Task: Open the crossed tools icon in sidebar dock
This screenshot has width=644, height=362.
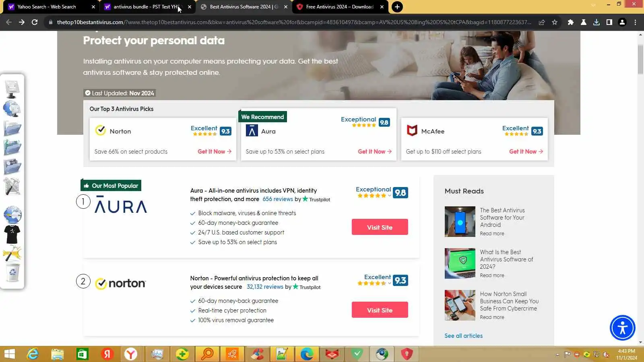Action: coord(12,186)
